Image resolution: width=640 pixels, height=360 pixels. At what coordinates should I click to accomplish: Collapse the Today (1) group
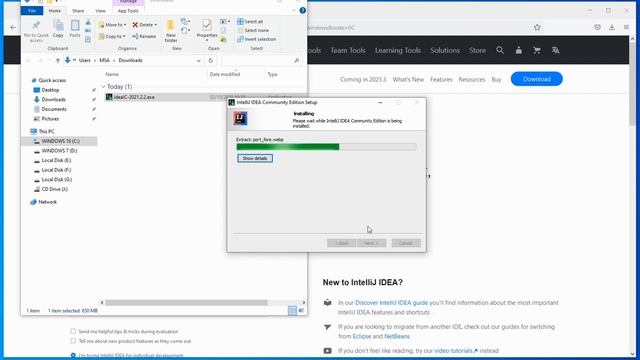coord(103,87)
